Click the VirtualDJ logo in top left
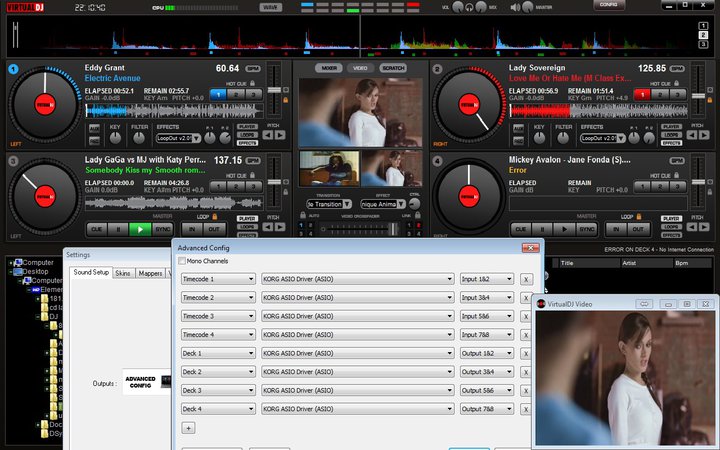The height and width of the screenshot is (450, 720). 25,7
